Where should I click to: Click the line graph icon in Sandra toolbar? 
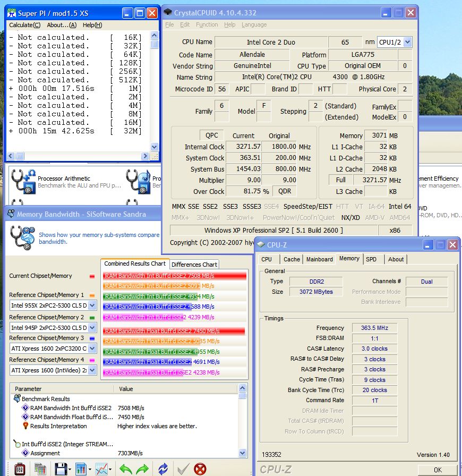click(101, 469)
